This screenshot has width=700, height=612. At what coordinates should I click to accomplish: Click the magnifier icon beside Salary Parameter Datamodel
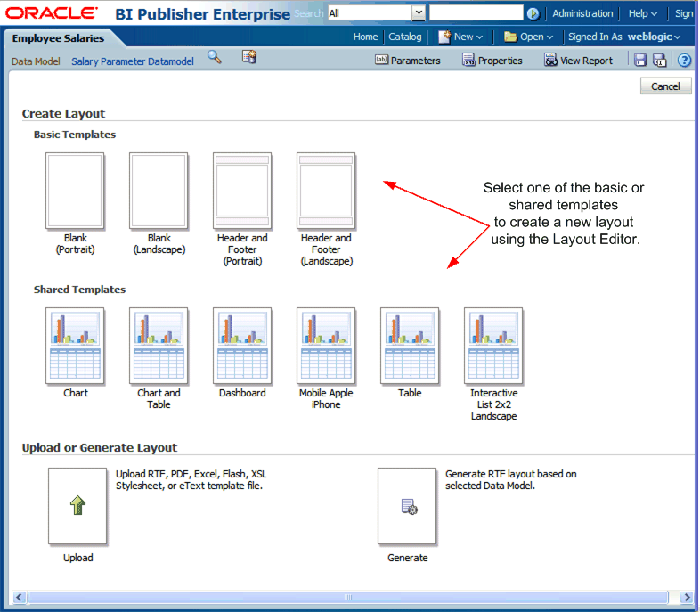tap(215, 57)
